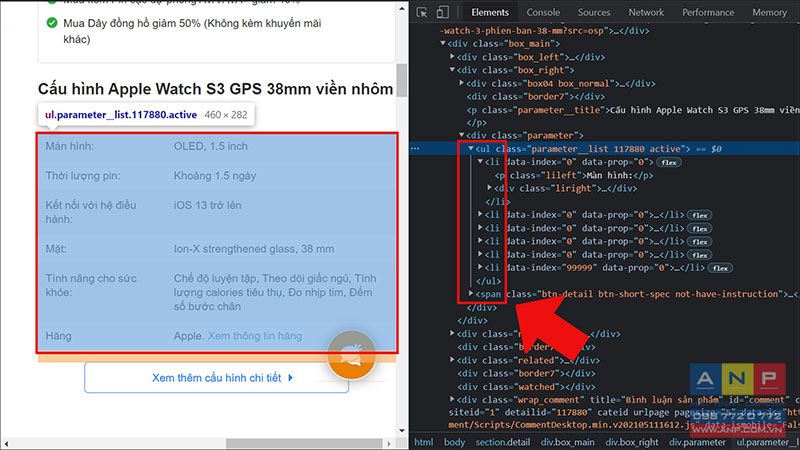
Task: Select the div class watched line
Action: pyautogui.click(x=526, y=386)
